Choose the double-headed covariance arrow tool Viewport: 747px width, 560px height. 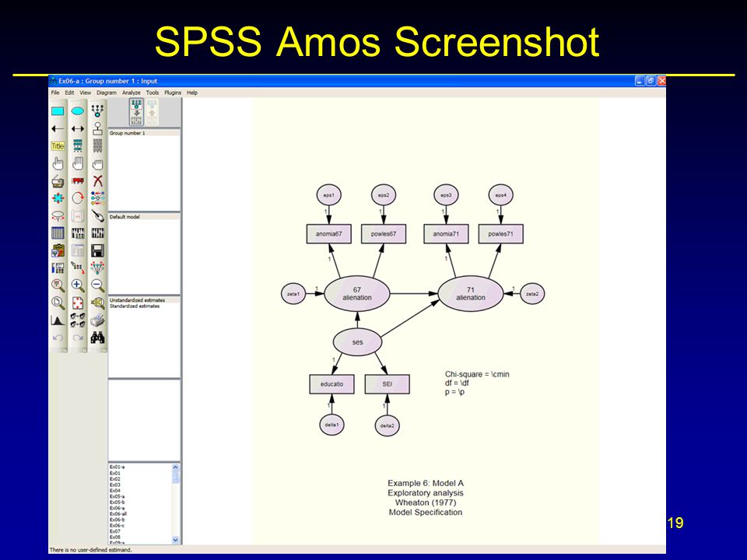pyautogui.click(x=78, y=128)
